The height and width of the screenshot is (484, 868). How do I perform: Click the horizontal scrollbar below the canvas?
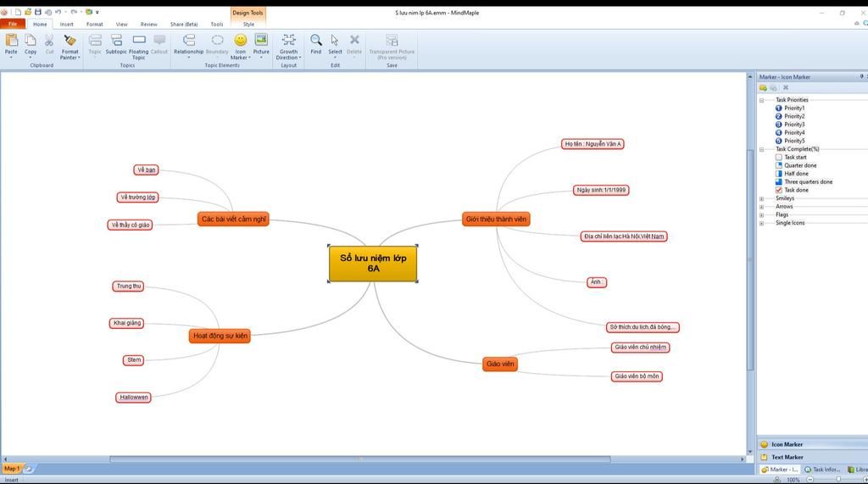[x=360, y=459]
